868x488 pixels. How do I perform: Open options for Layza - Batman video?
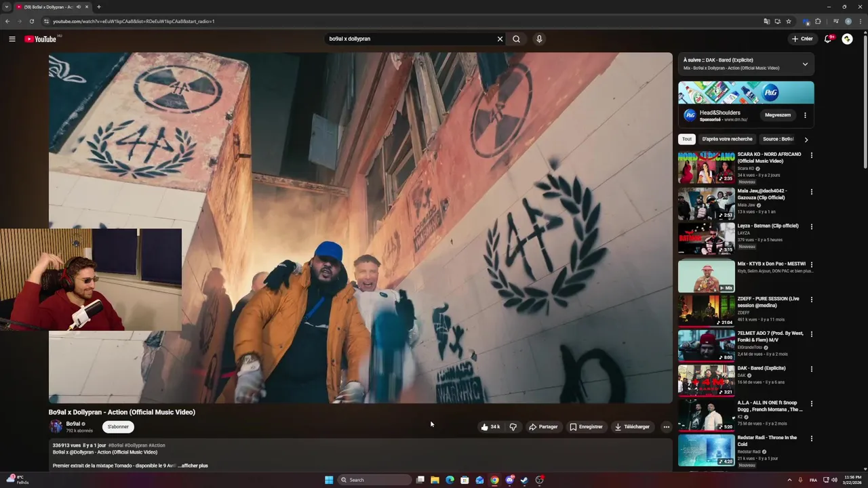point(811,226)
